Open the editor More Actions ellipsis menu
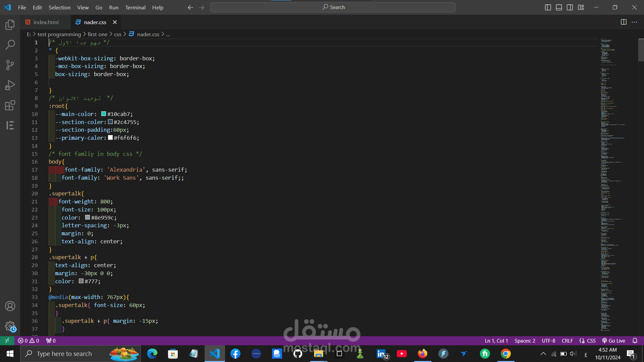 click(x=634, y=22)
